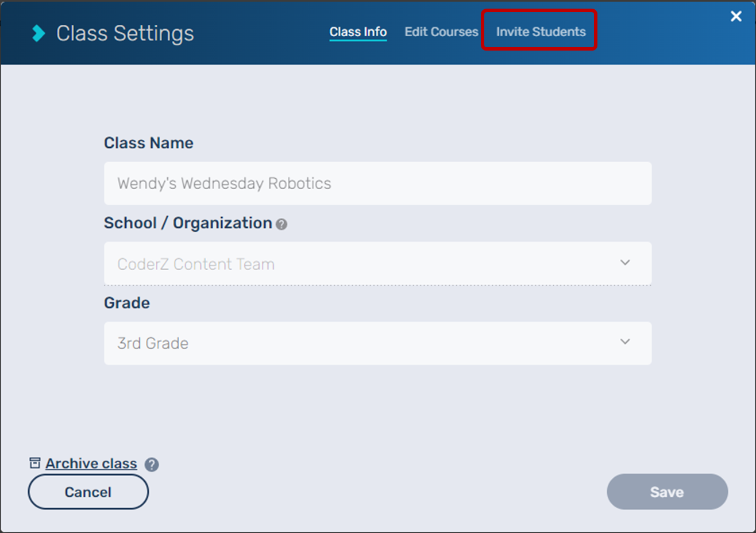Click the Save button
756x533 pixels.
point(667,492)
